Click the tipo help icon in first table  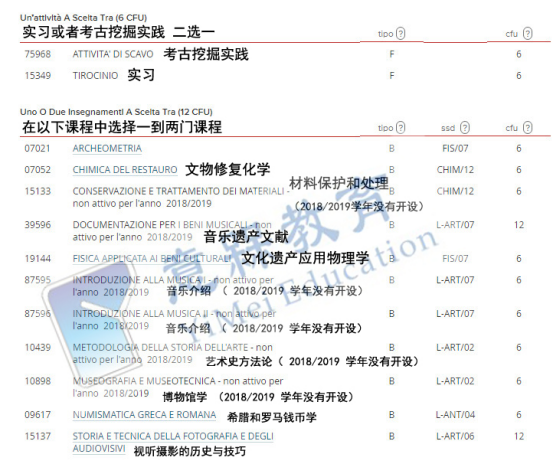tap(400, 34)
